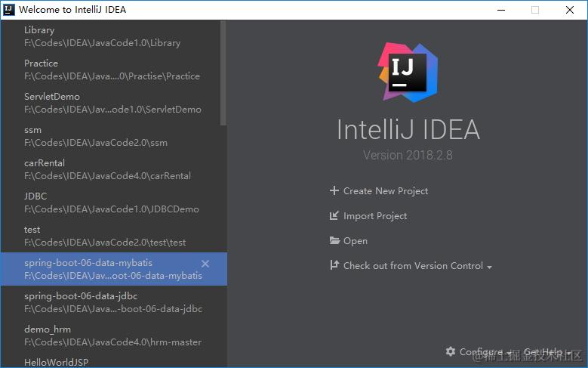Screen dimensions: 588x368
Task: Remove spring-boot-06-data-mybatis with the X icon
Action: click(x=205, y=264)
